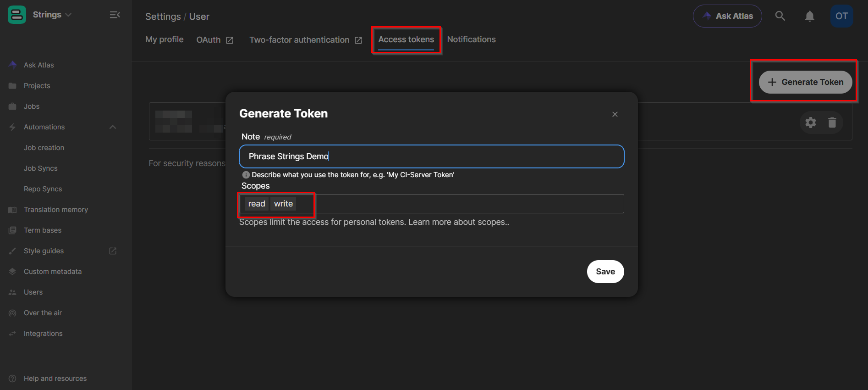This screenshot has height=390, width=868.
Task: Open Job Syncs under Automations
Action: 41,168
